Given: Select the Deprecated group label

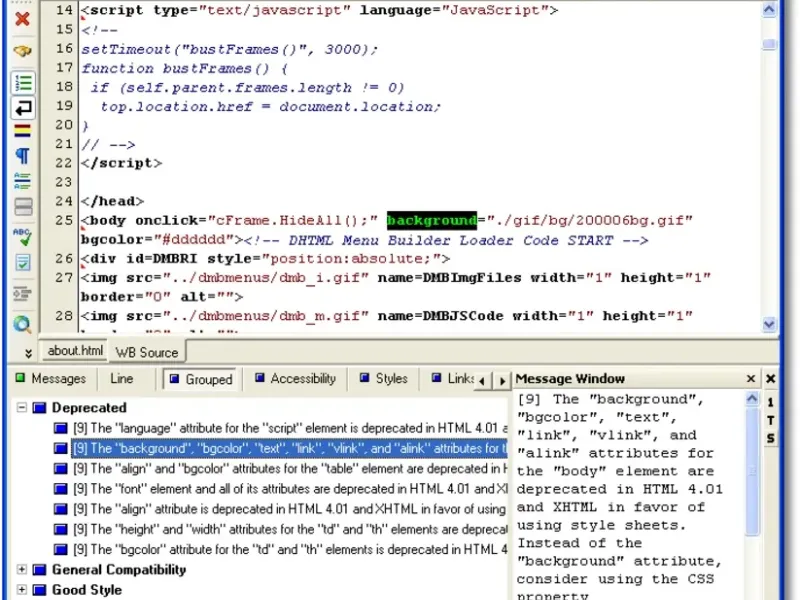Looking at the screenshot, I should (x=89, y=408).
